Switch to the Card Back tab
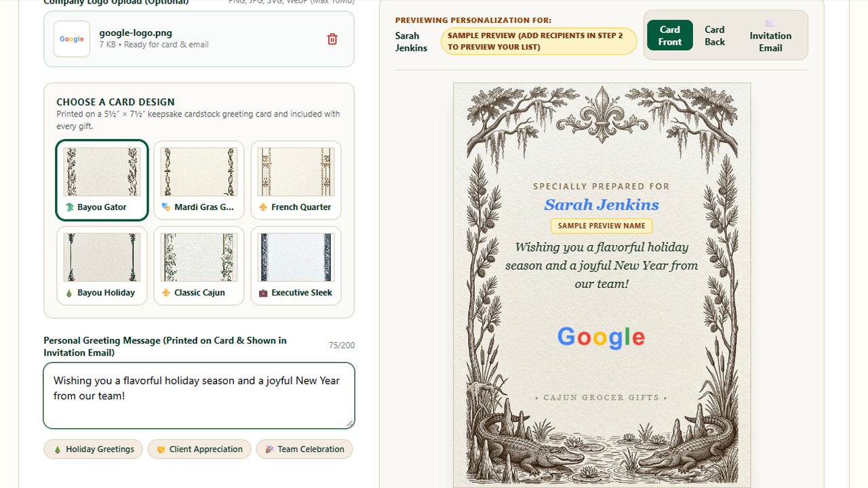Screen dimensions: 868x488 click(715, 36)
